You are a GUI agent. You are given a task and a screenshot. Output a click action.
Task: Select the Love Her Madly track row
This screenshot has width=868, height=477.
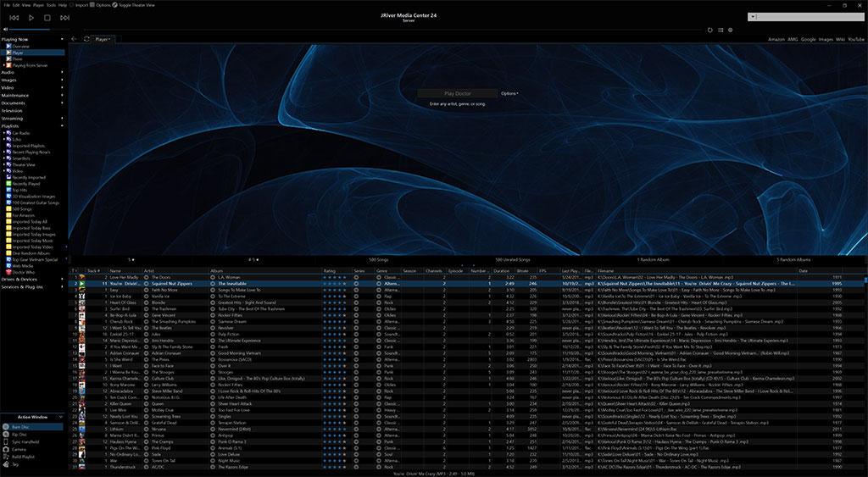coord(467,277)
